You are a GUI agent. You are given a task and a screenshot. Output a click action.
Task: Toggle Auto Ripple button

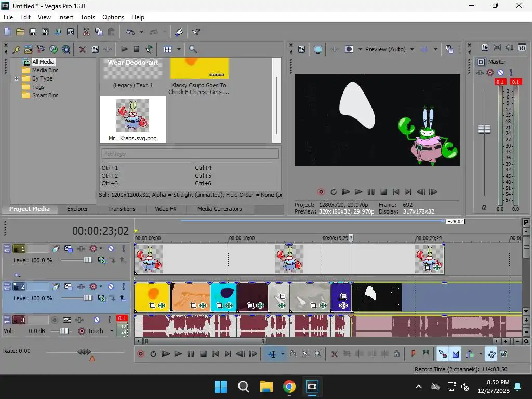(470, 354)
